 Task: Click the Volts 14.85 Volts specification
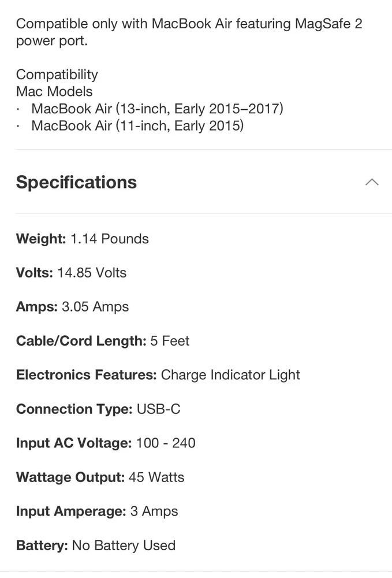tap(72, 273)
